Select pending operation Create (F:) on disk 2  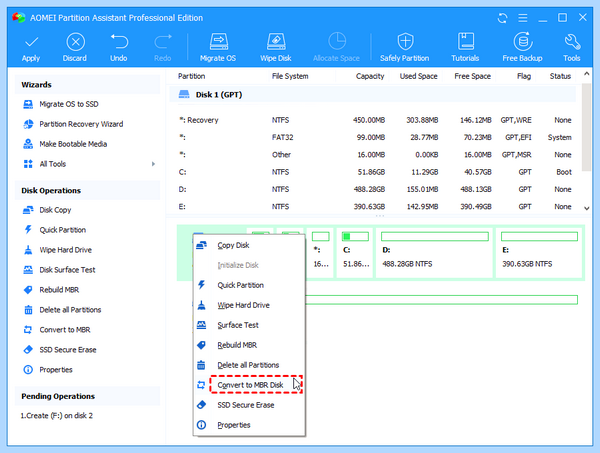(57, 416)
